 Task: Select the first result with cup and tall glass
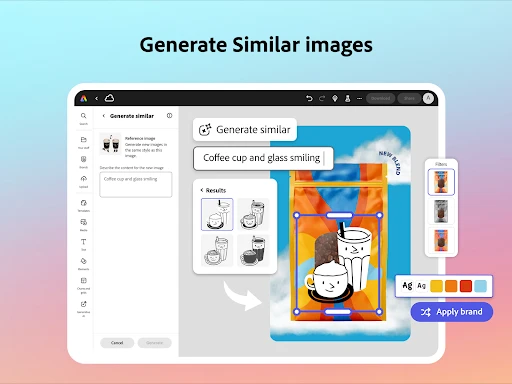[217, 214]
